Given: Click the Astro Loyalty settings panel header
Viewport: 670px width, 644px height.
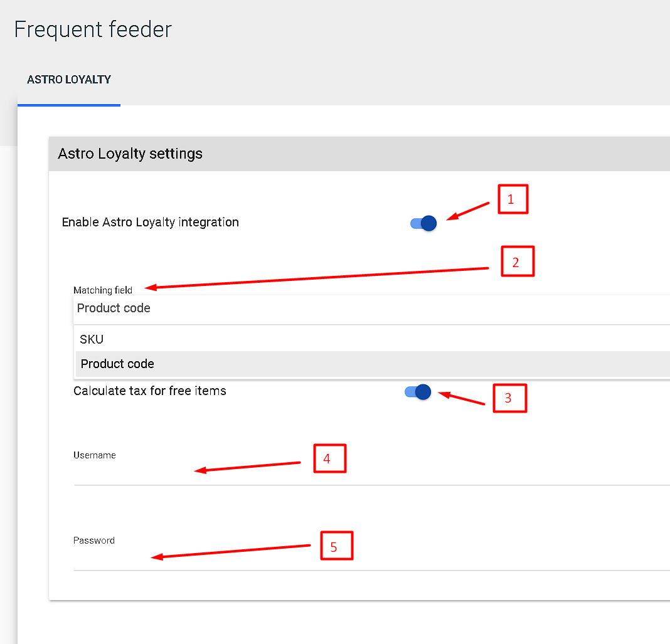Looking at the screenshot, I should click(130, 154).
